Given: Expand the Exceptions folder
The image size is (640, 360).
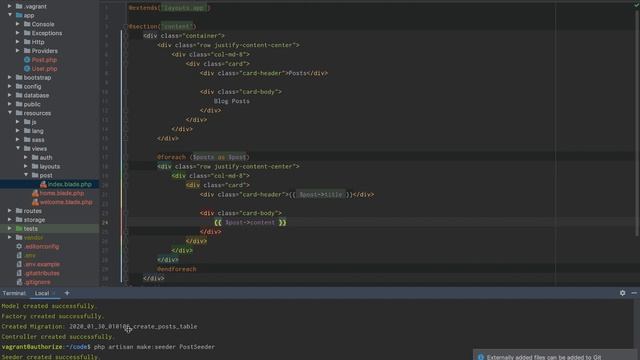Looking at the screenshot, I should [18, 33].
